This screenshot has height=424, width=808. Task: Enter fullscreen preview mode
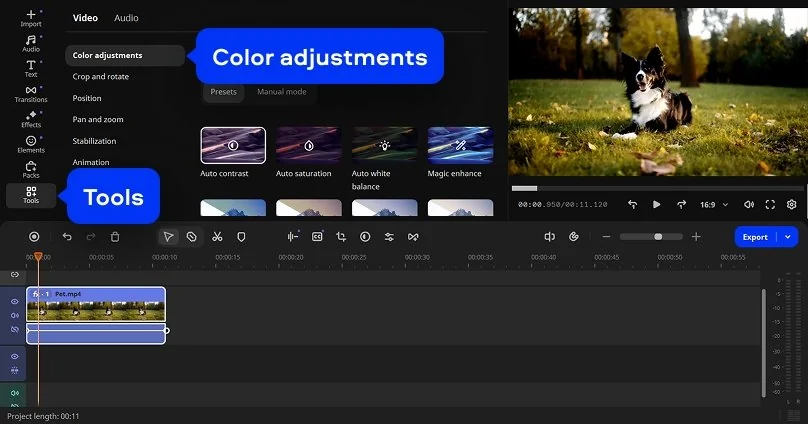tap(770, 205)
